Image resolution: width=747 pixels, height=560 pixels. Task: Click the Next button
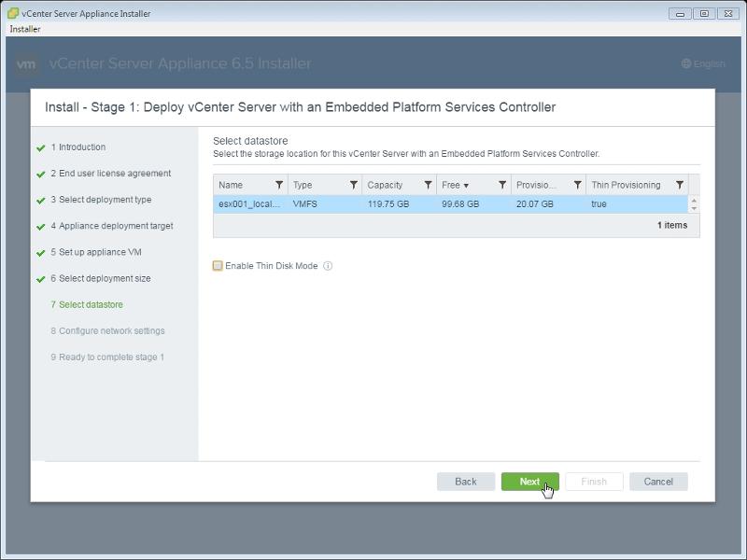(x=529, y=482)
